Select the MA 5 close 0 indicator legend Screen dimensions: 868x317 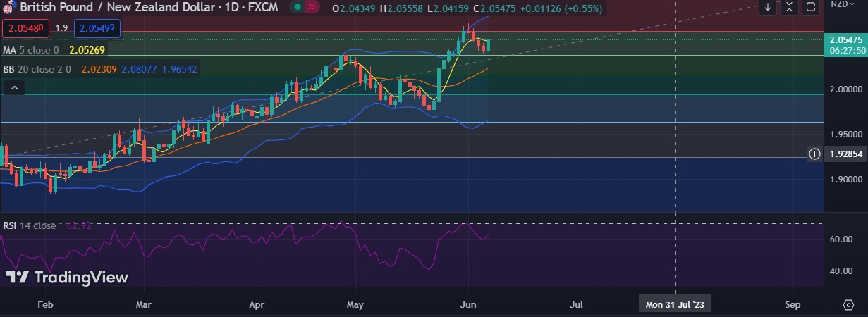(31, 51)
